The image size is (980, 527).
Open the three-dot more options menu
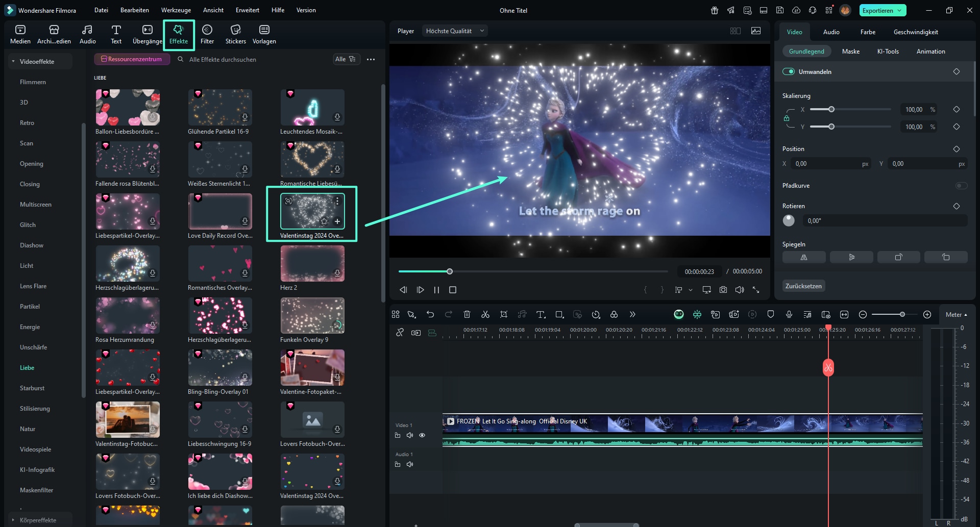pyautogui.click(x=371, y=59)
